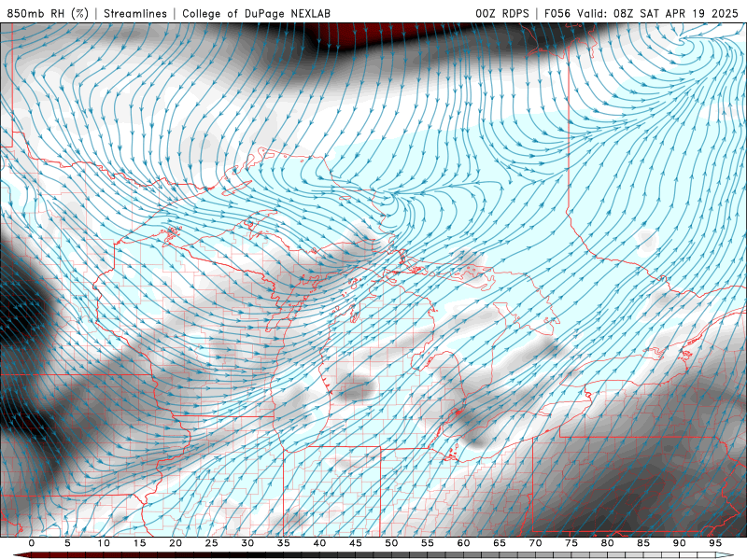This screenshot has height=560, width=747.
Task: Select the "95" legend tick label
Action: [x=715, y=543]
